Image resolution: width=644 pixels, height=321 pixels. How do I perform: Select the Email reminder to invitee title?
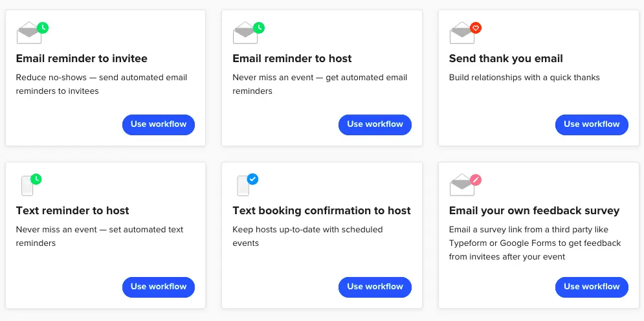coord(82,59)
